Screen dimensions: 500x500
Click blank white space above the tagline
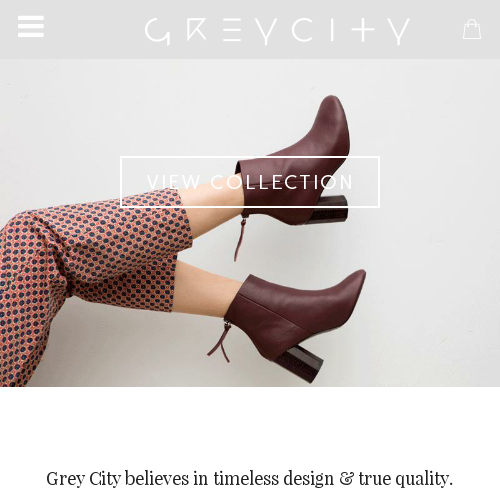point(250,427)
